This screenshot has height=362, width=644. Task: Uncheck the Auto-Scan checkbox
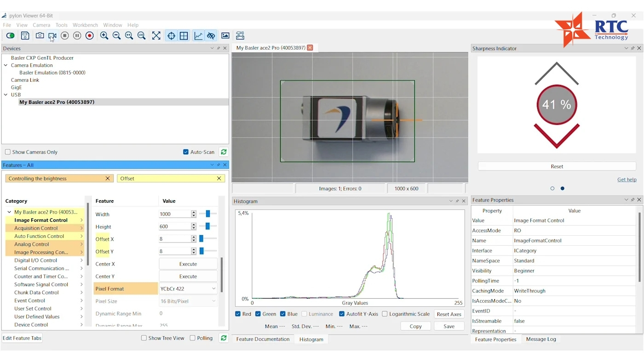pyautogui.click(x=186, y=152)
